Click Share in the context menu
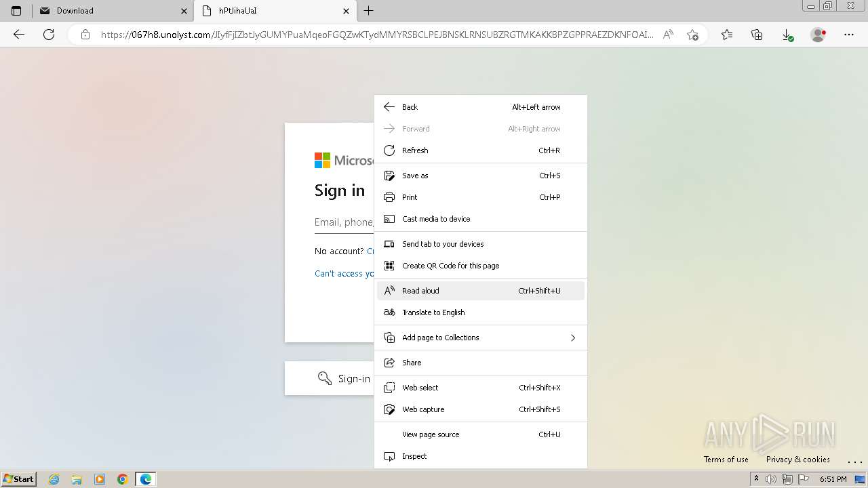Screen dimensions: 868x488 coord(480,363)
